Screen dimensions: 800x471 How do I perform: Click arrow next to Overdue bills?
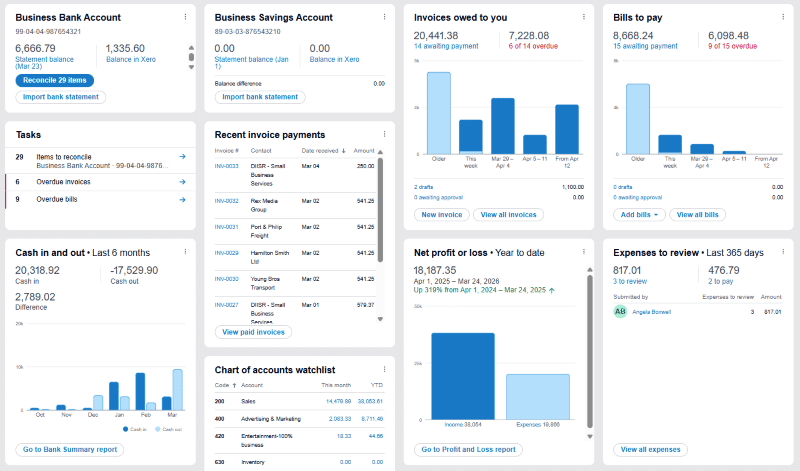182,200
